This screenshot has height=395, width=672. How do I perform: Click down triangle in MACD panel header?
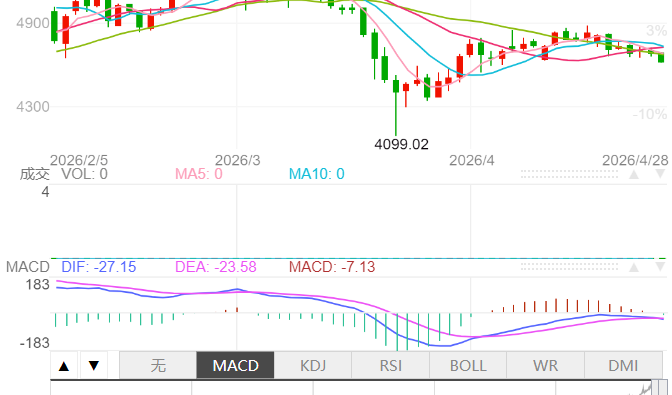660,267
